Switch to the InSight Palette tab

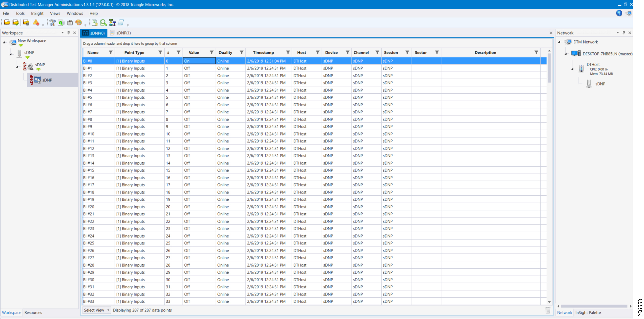click(588, 312)
